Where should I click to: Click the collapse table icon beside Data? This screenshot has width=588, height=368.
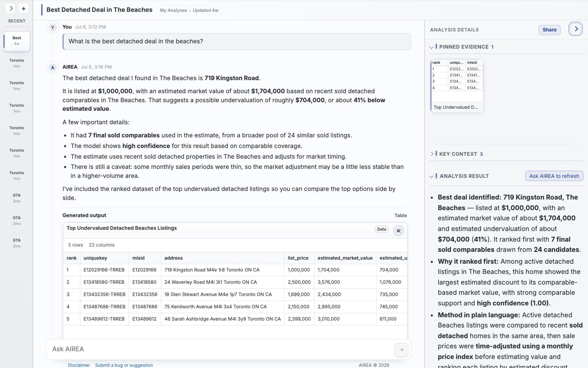[399, 231]
